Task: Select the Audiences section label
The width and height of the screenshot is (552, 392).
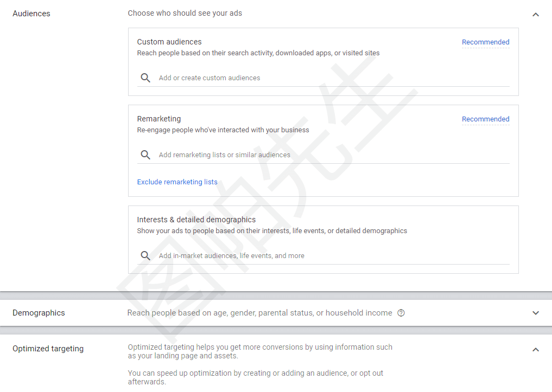Action: [31, 13]
